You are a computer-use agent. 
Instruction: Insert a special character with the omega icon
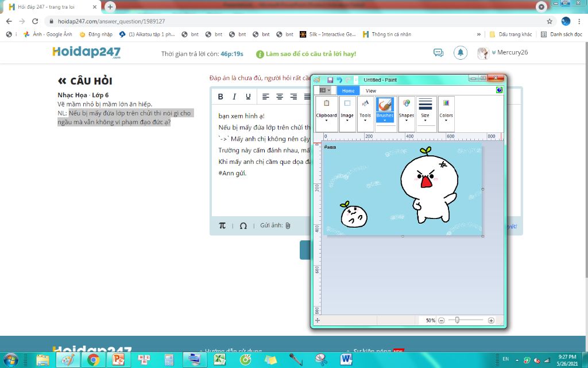click(x=243, y=225)
